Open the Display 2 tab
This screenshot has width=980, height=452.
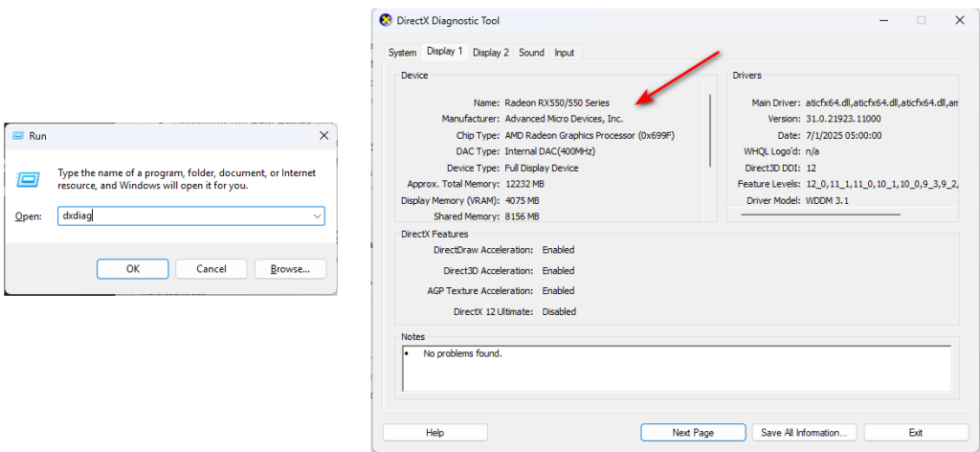tap(491, 53)
